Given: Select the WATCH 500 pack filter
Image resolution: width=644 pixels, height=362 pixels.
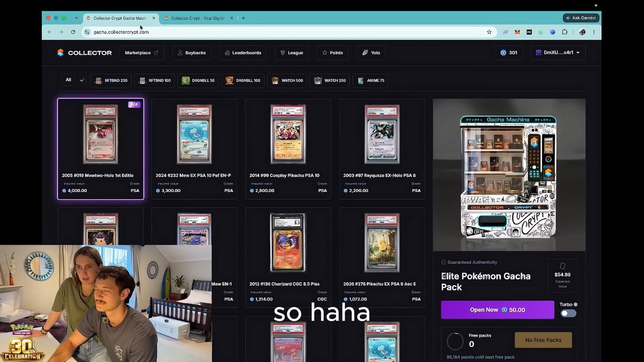Looking at the screenshot, I should pyautogui.click(x=288, y=80).
